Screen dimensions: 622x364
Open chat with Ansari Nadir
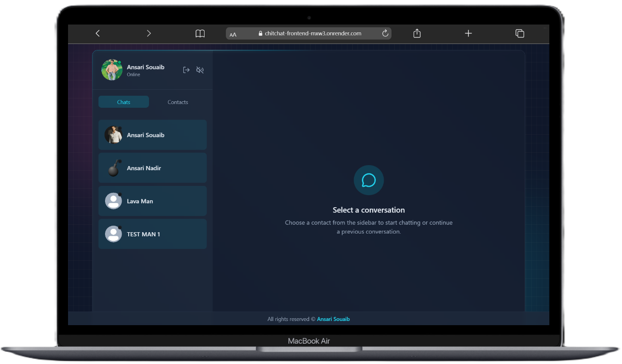tap(153, 168)
